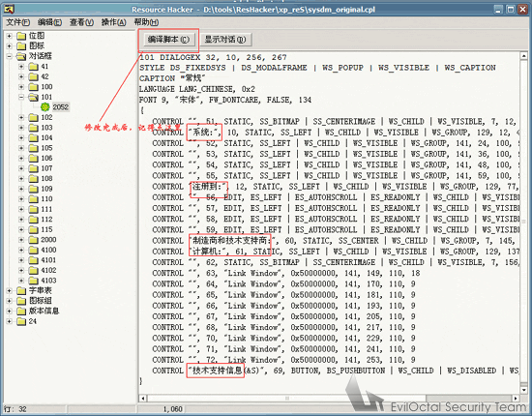This screenshot has width=532, height=416.
Task: Click the "制造商和技术支持商:" control text
Action: (x=231, y=241)
